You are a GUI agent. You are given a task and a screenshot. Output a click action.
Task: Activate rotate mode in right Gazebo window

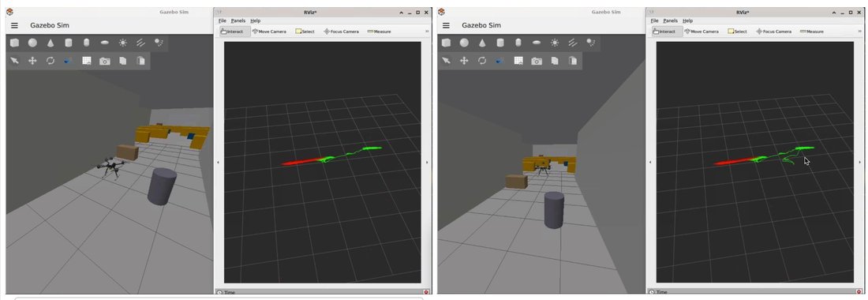click(482, 61)
